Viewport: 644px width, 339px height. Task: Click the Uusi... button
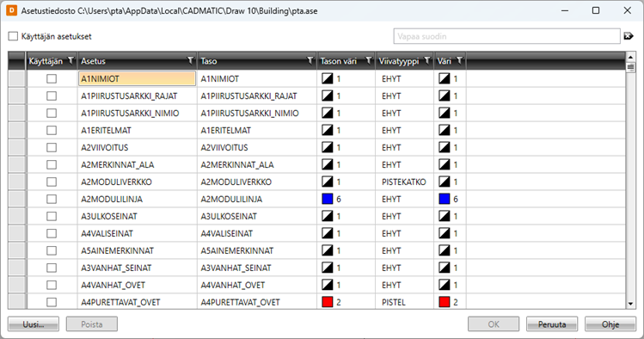coord(34,324)
